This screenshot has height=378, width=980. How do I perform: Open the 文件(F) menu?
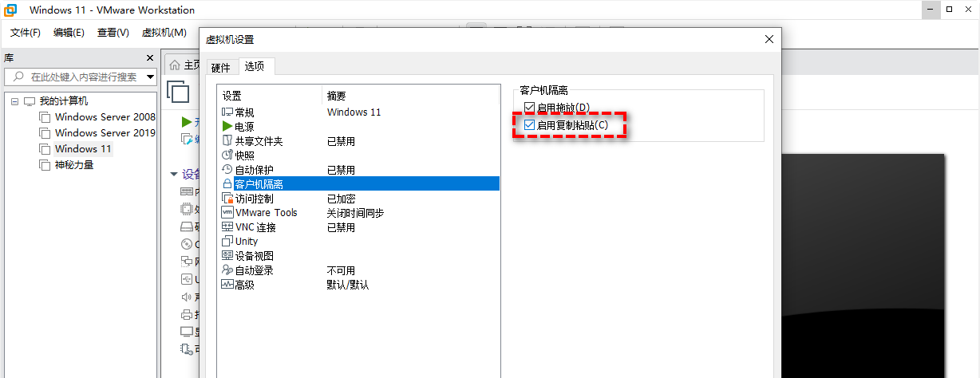click(26, 33)
